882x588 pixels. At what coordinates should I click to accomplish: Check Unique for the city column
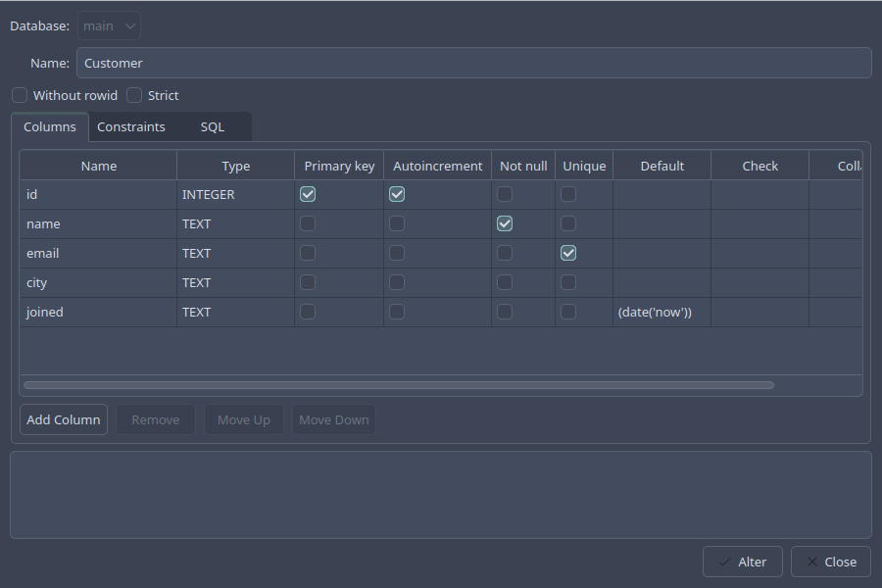(568, 282)
